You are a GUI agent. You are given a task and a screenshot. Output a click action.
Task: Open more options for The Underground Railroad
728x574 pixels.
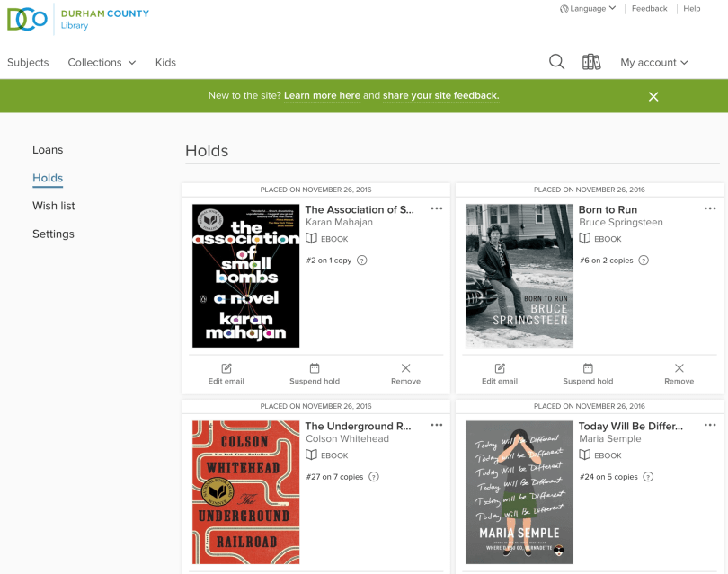pos(437,426)
